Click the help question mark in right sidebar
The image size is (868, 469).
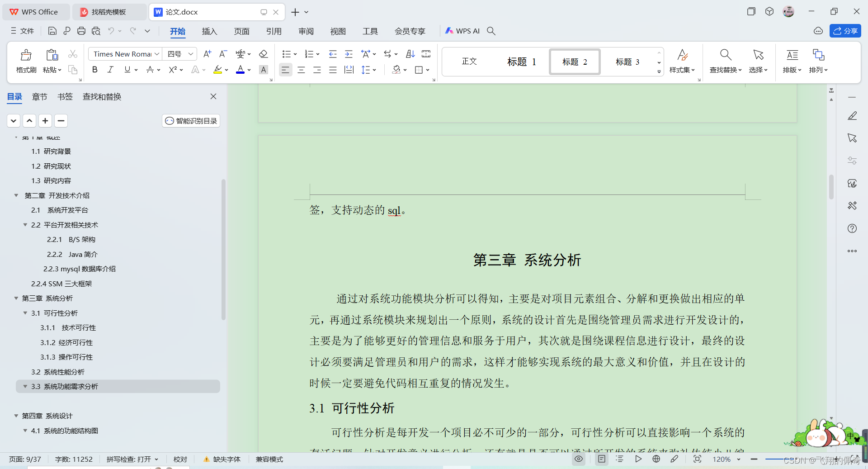(x=852, y=228)
